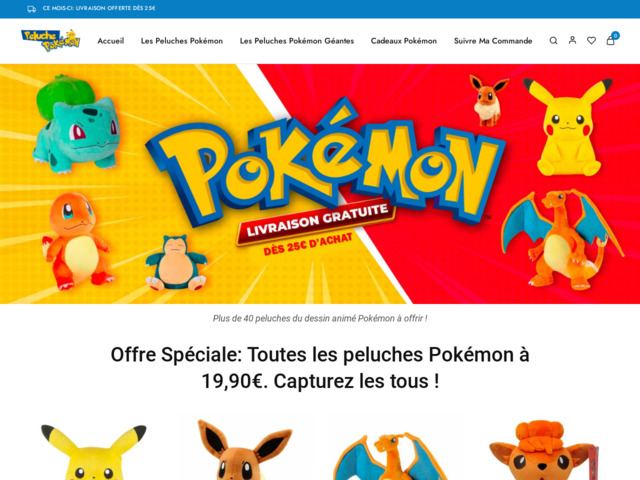The width and height of the screenshot is (640, 480).
Task: Click the free delivery announcement text
Action: click(99, 8)
